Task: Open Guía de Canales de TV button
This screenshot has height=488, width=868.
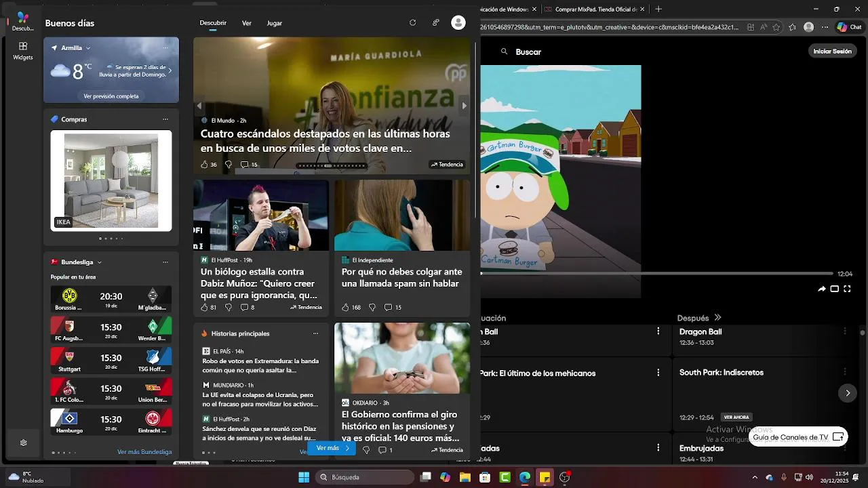Action: tap(798, 437)
